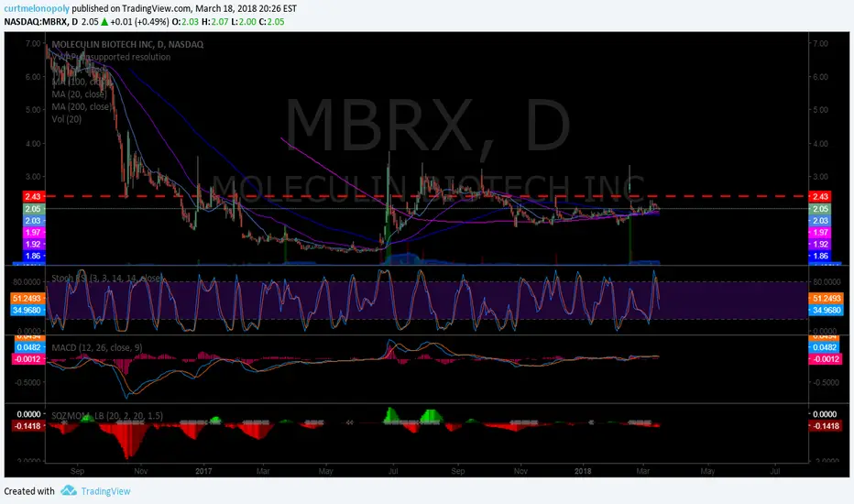This screenshot has width=854, height=504.
Task: Select the MOLECULIN BIOTECH INC, D, NASDAQ legend
Action: (127, 45)
